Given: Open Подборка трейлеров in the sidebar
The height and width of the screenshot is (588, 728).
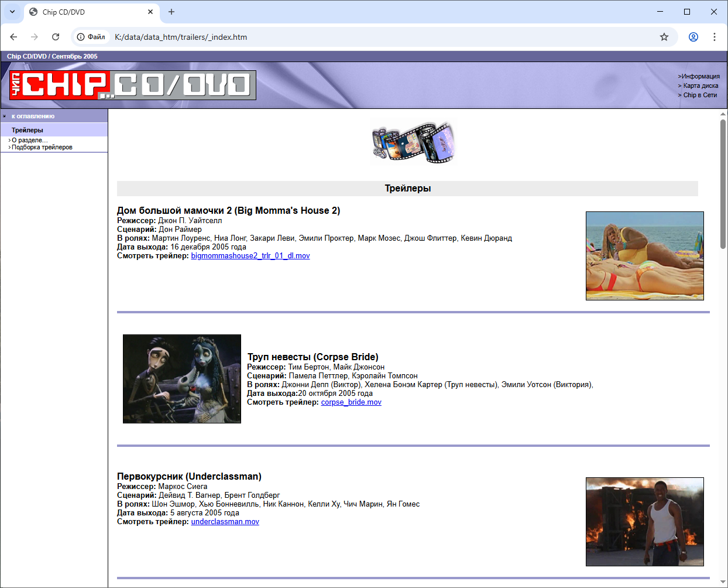Looking at the screenshot, I should (42, 147).
